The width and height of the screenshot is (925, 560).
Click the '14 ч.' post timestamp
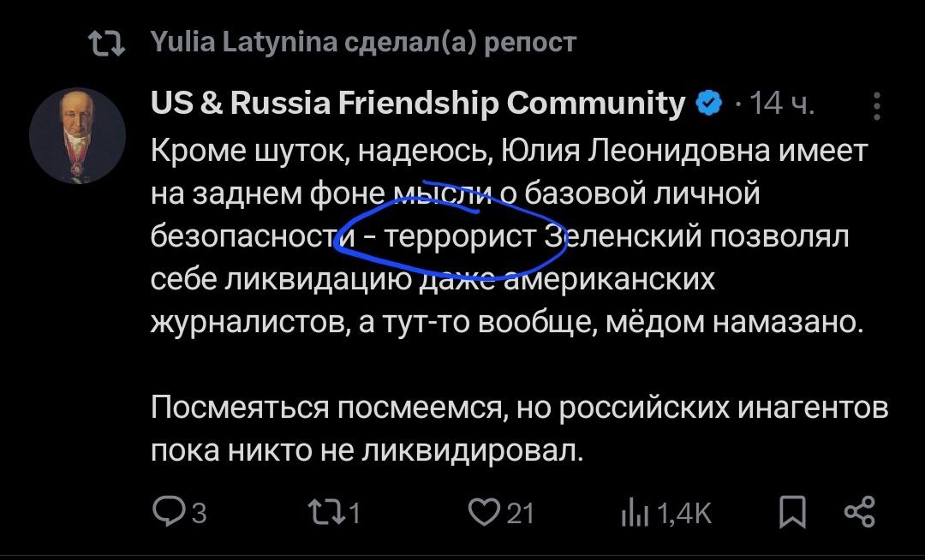tap(781, 104)
